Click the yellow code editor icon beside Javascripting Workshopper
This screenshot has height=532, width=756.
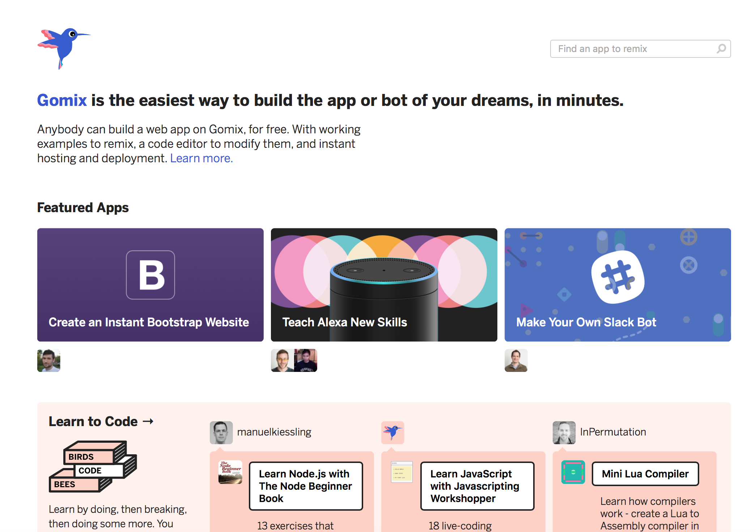pyautogui.click(x=402, y=472)
